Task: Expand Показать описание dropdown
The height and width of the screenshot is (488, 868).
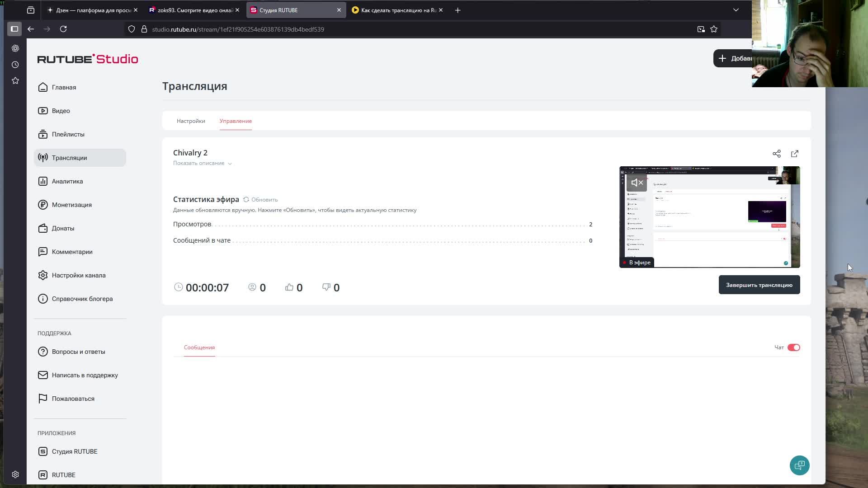Action: coord(202,163)
